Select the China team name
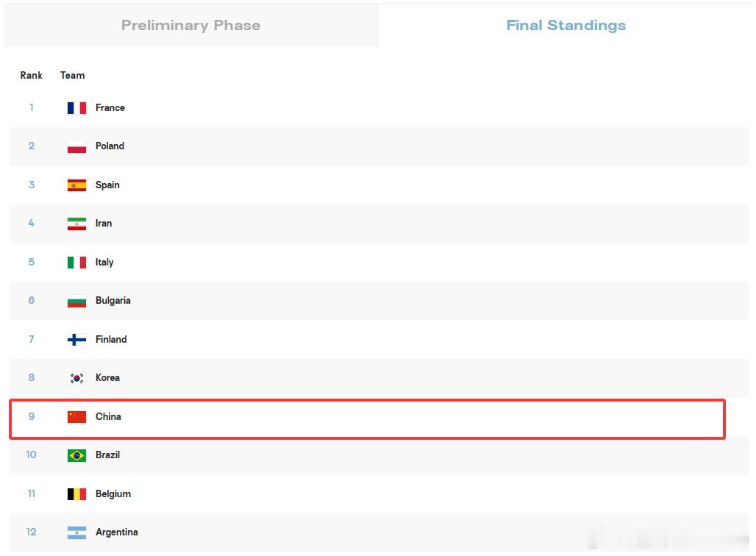The height and width of the screenshot is (556, 756). pos(108,417)
